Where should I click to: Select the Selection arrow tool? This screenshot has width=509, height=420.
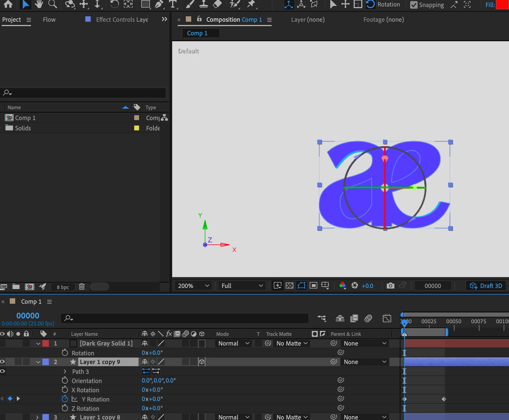26,4
